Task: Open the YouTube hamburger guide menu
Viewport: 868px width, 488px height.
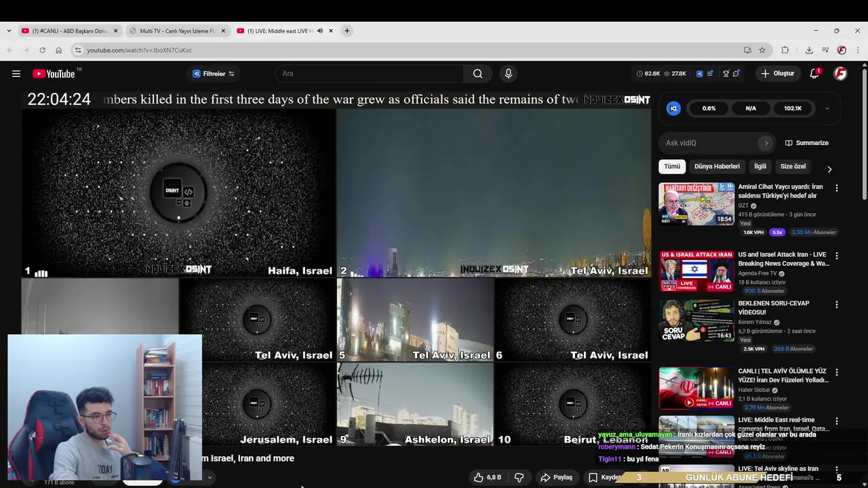Action: (16, 74)
